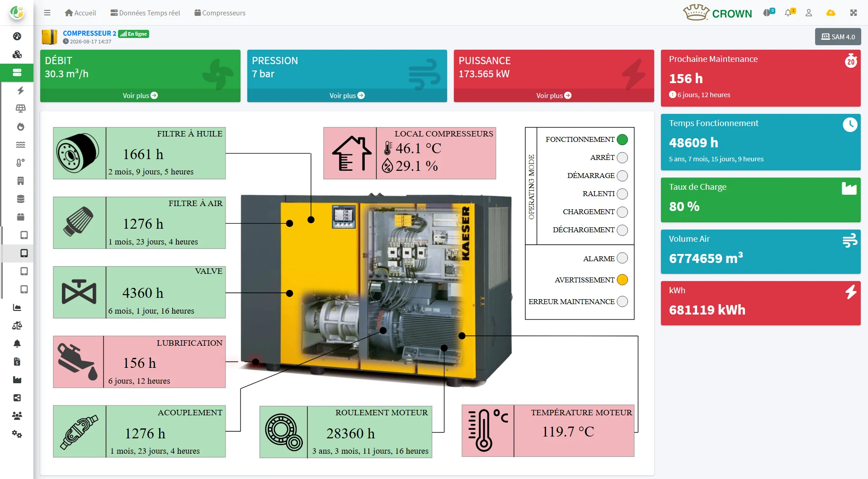
Task: Open the SAM 4.0 button
Action: 838,37
